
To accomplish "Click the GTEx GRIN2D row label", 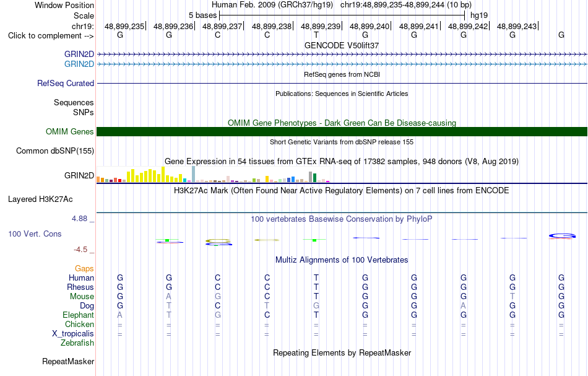I will coord(79,176).
